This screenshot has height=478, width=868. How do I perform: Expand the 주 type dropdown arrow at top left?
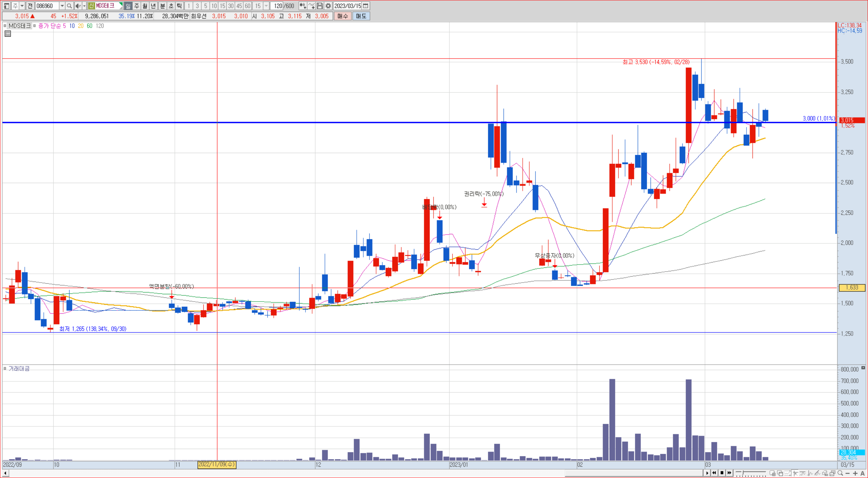tap(22, 6)
